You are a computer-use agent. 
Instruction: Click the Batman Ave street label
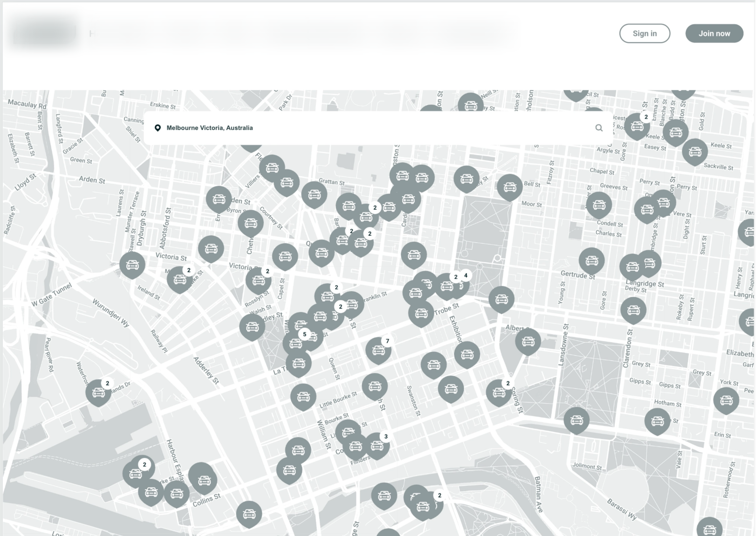[538, 494]
